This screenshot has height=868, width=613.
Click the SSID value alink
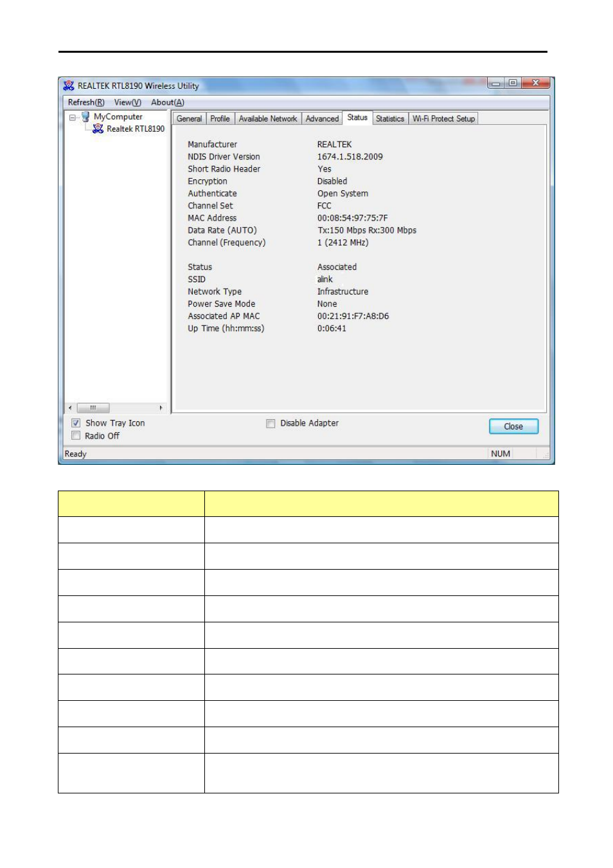tap(324, 280)
